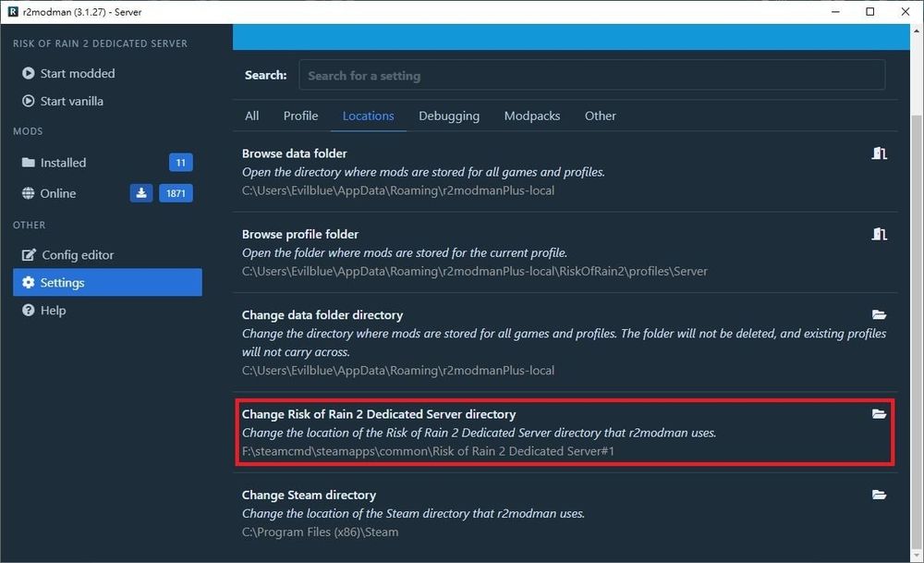Select the Profile tab
This screenshot has height=563, width=924.
point(300,116)
